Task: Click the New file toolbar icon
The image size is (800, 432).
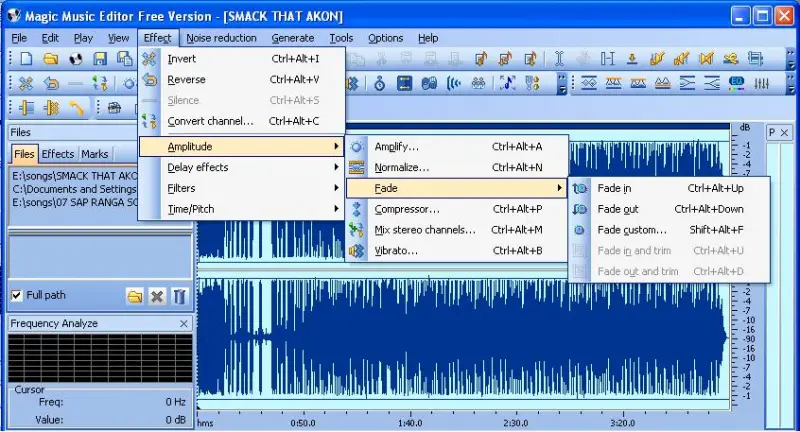Action: (x=26, y=59)
